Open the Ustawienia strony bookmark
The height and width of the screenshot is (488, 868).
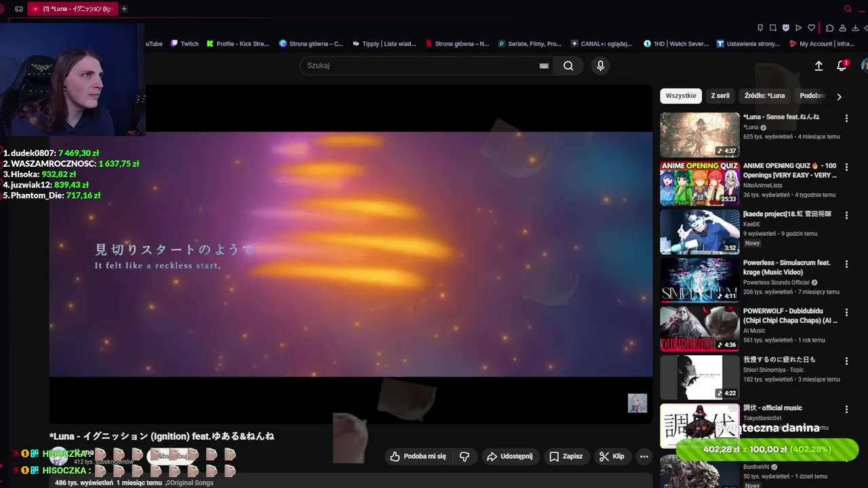coord(748,43)
